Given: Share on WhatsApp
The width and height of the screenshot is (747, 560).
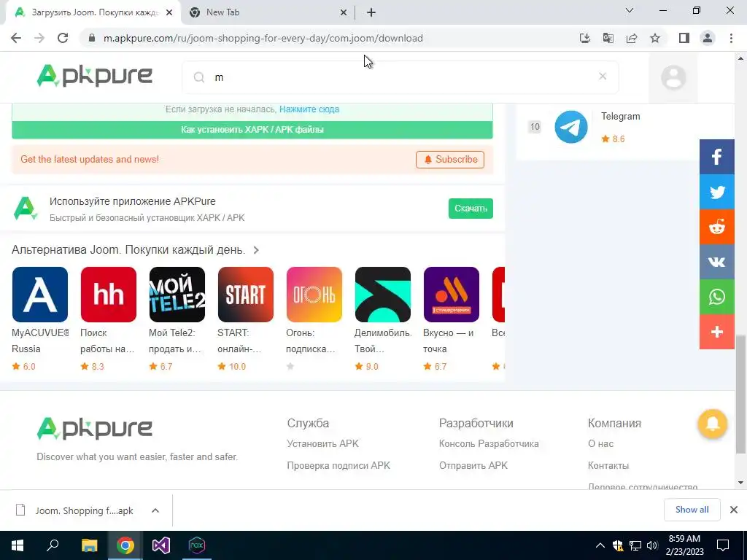Looking at the screenshot, I should (x=716, y=297).
